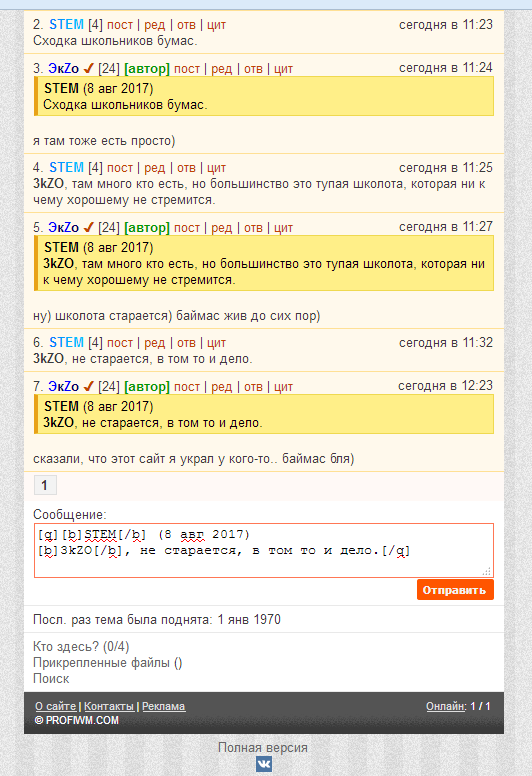Open Онлайн link in footer
Image resolution: width=532 pixels, height=776 pixels.
pos(446,706)
